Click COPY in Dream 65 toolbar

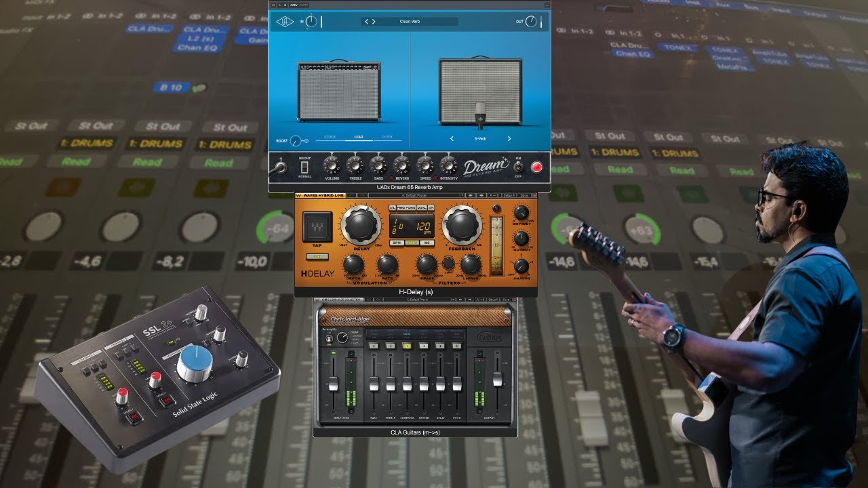(294, 5)
